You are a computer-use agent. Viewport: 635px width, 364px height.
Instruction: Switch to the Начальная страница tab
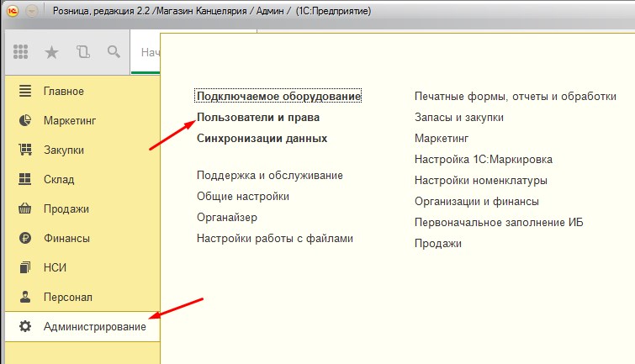146,52
